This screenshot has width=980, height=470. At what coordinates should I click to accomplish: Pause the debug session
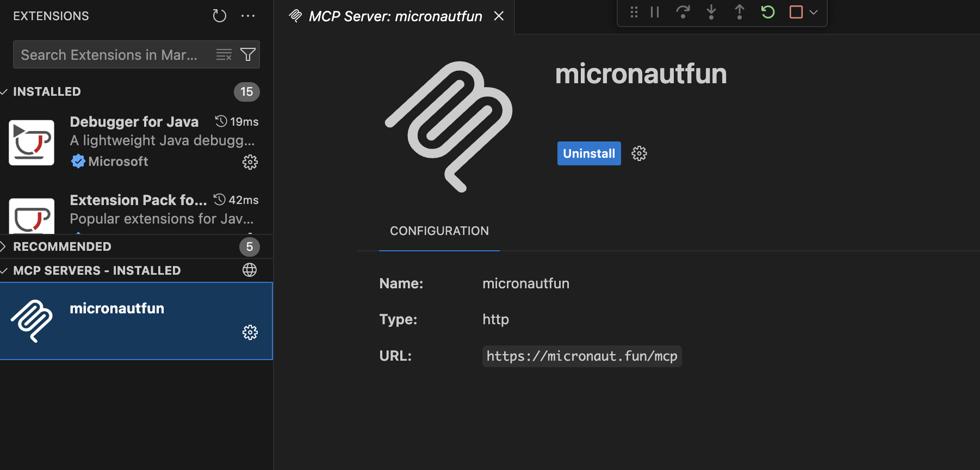[x=655, y=12]
